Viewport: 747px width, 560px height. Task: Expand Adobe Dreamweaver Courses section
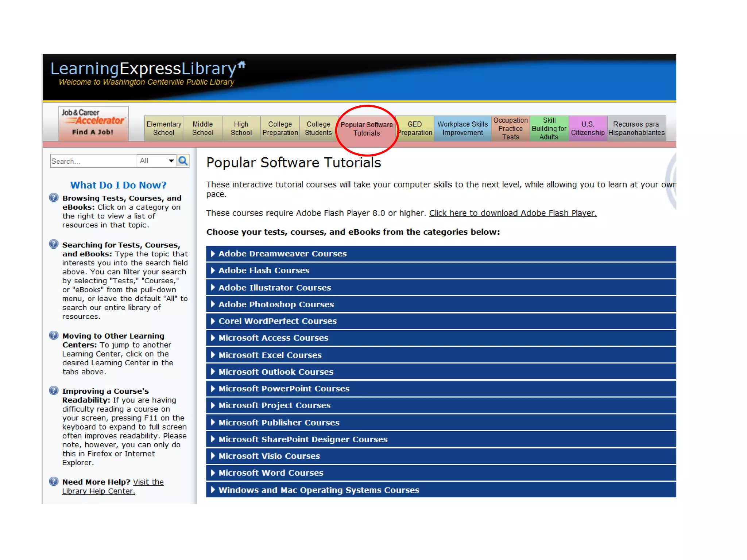282,253
